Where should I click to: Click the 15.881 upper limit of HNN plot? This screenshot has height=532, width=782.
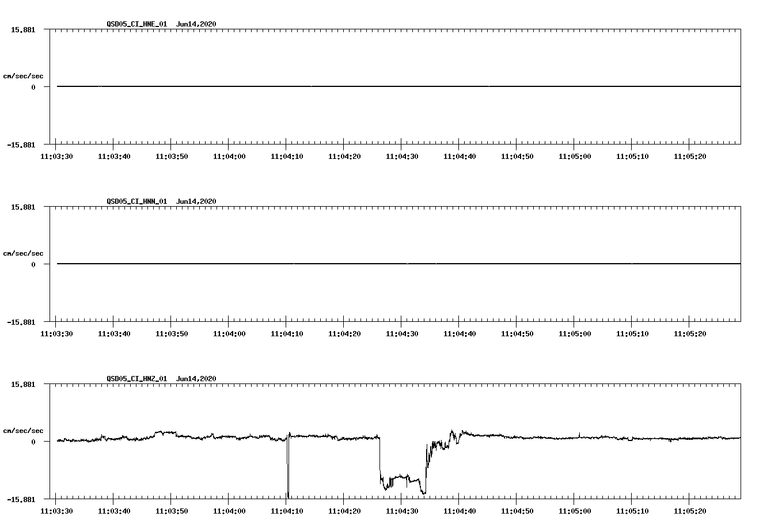[23, 207]
